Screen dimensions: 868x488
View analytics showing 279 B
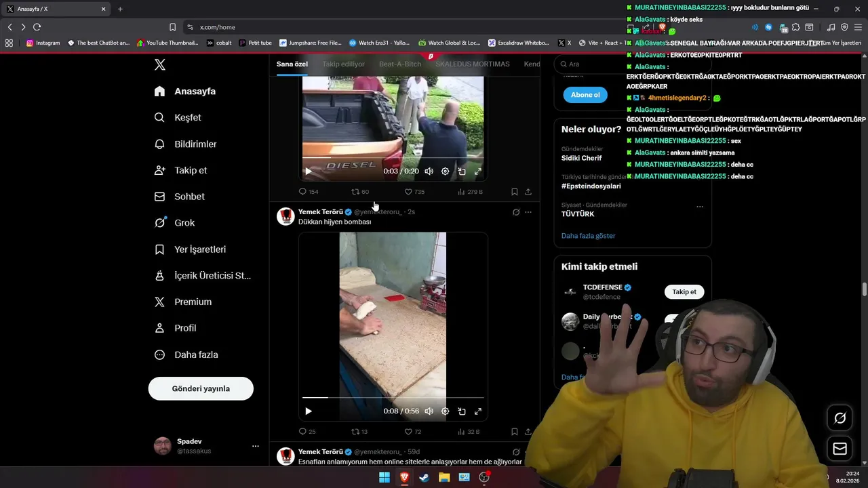470,192
